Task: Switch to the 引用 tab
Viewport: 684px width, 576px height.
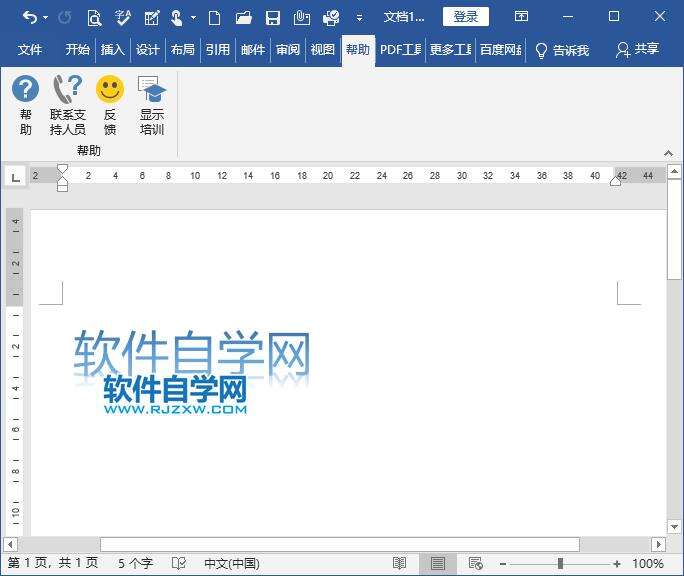Action: pos(217,49)
